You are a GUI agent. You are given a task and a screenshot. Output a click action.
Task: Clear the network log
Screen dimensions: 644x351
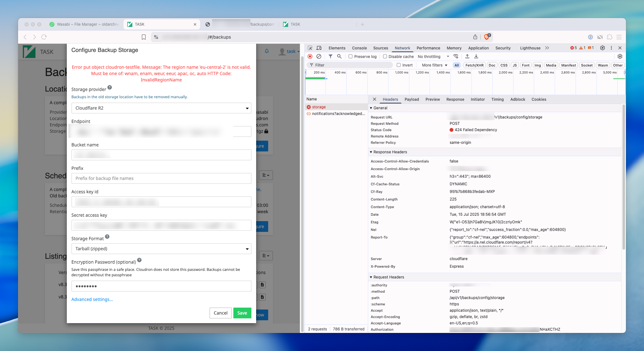pyautogui.click(x=319, y=56)
